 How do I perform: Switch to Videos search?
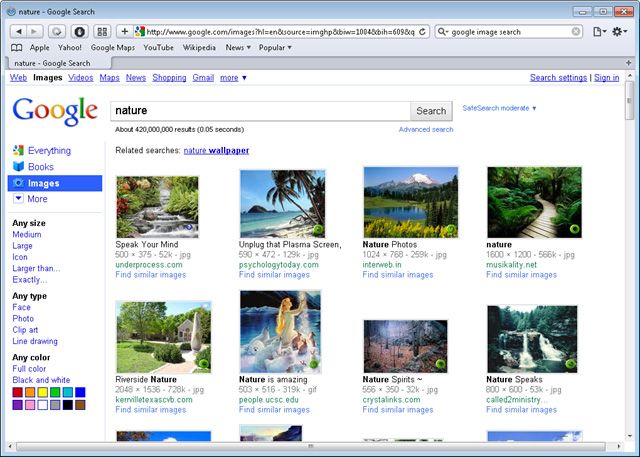pyautogui.click(x=80, y=78)
